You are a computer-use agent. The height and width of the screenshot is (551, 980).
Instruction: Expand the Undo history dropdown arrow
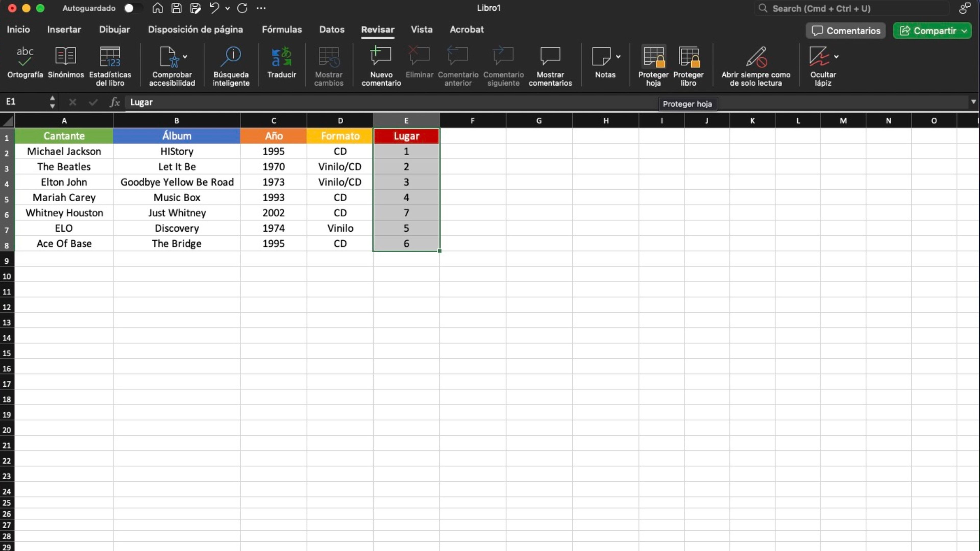(227, 8)
